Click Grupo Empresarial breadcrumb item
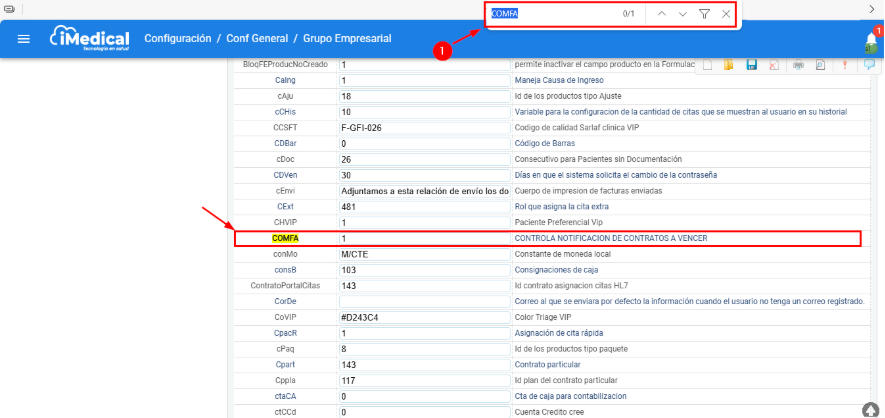Screen dimensions: 885x418 [347, 39]
